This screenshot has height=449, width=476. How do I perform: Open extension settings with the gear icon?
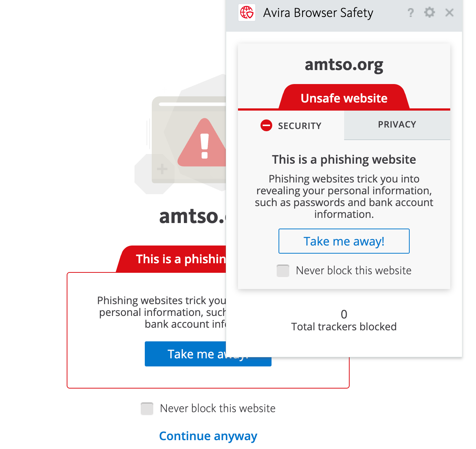429,13
